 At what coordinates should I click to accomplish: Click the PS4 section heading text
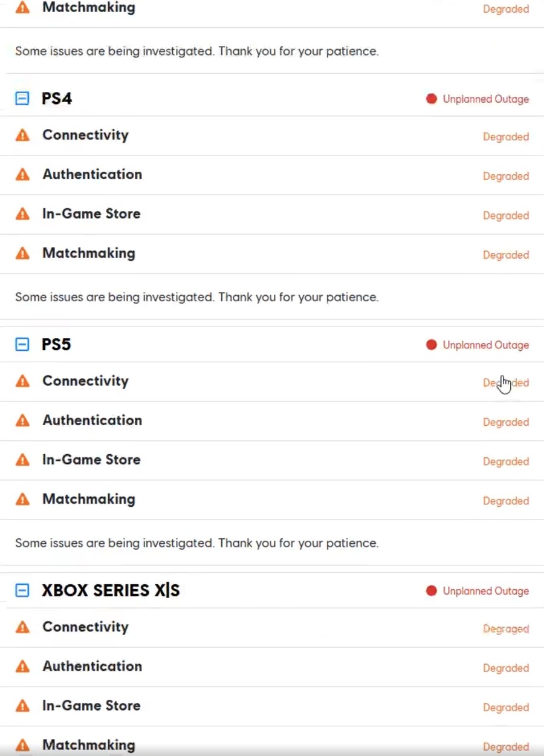tap(57, 99)
